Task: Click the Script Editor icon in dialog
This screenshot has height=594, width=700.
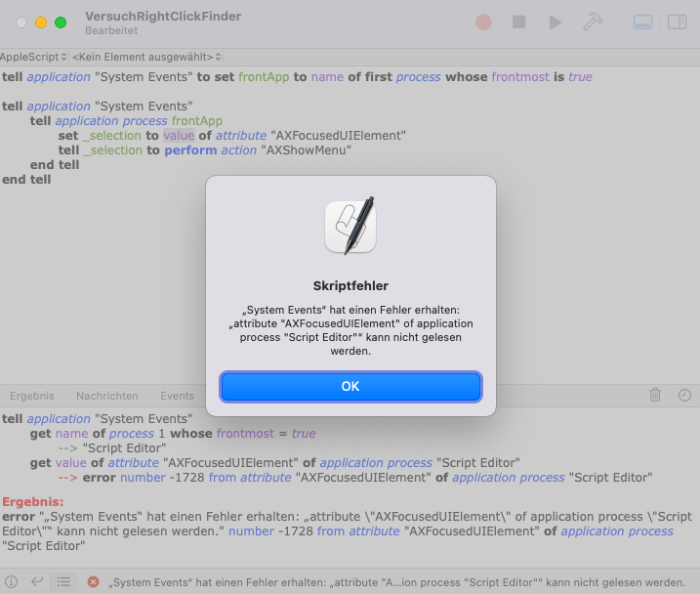Action: coord(350,226)
